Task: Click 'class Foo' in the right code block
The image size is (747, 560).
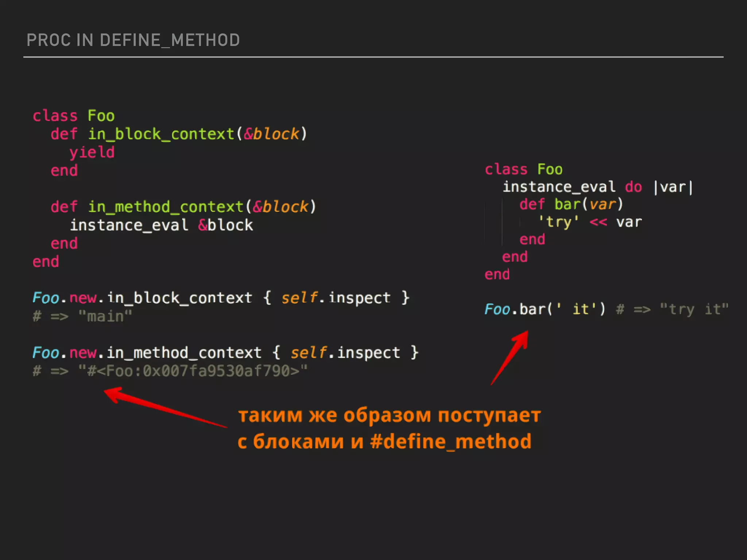Action: point(523,170)
